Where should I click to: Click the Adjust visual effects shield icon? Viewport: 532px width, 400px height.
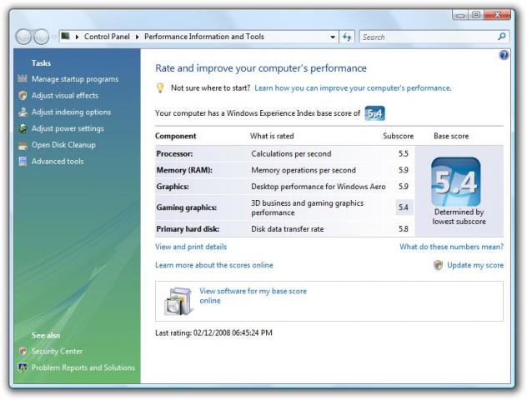23,95
